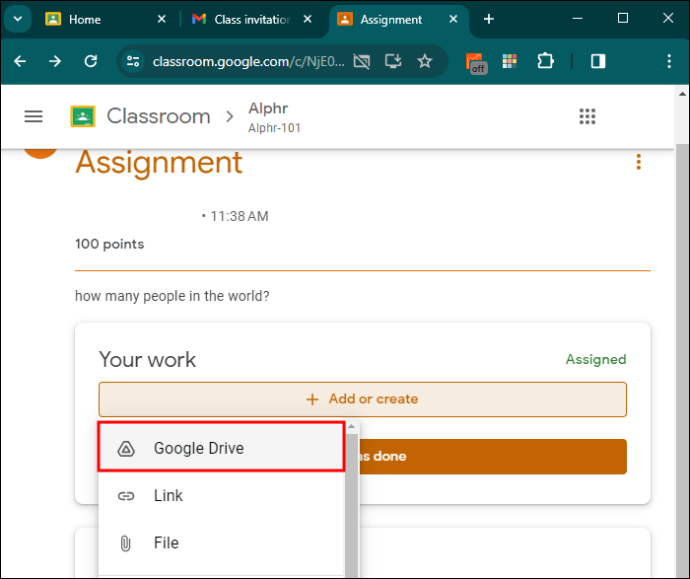Choose Google Drive from the menu
This screenshot has width=690, height=579.
[221, 447]
